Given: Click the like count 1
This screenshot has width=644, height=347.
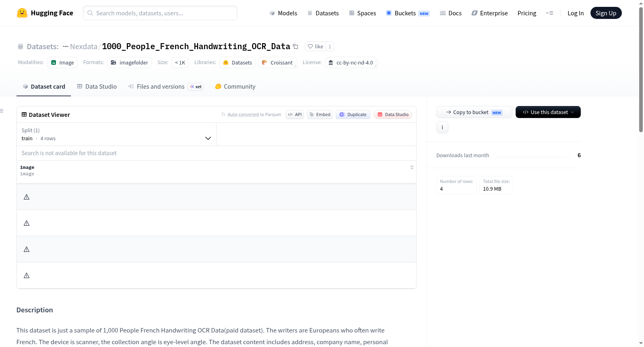Looking at the screenshot, I should (x=330, y=46).
